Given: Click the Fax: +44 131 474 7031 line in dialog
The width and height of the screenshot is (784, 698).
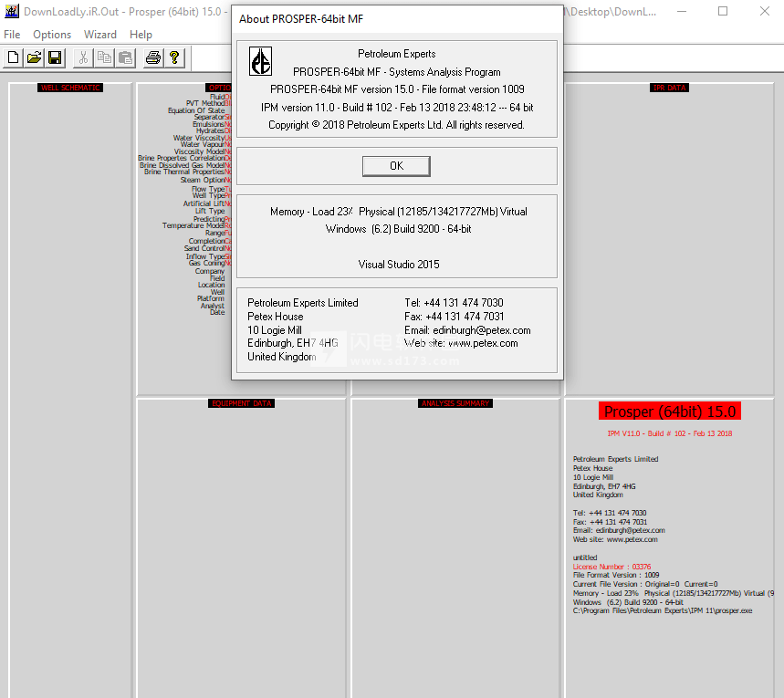Looking at the screenshot, I should [454, 316].
